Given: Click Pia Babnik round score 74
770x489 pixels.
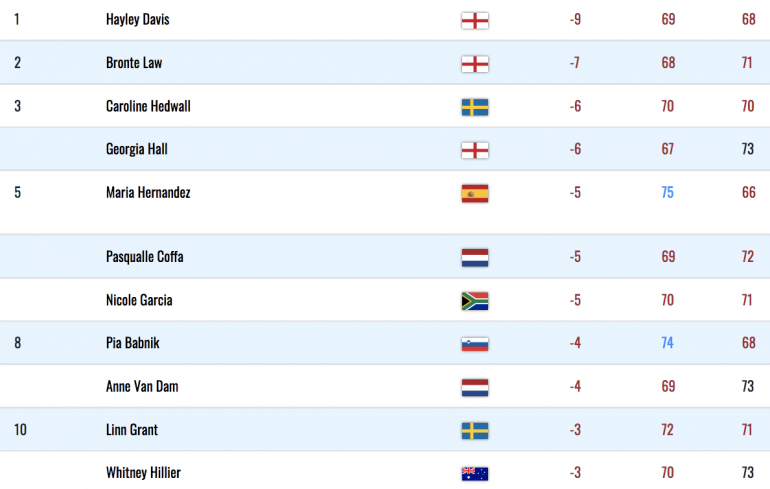Looking at the screenshot, I should click(667, 343).
